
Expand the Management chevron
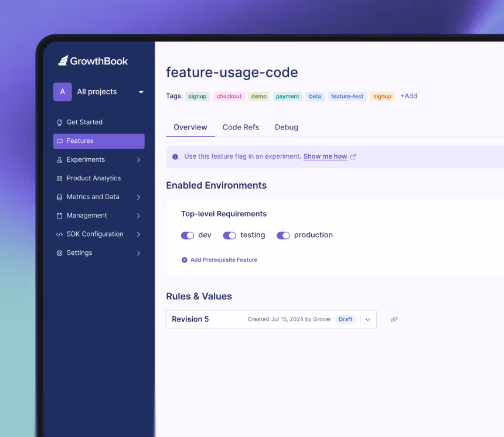pos(138,216)
